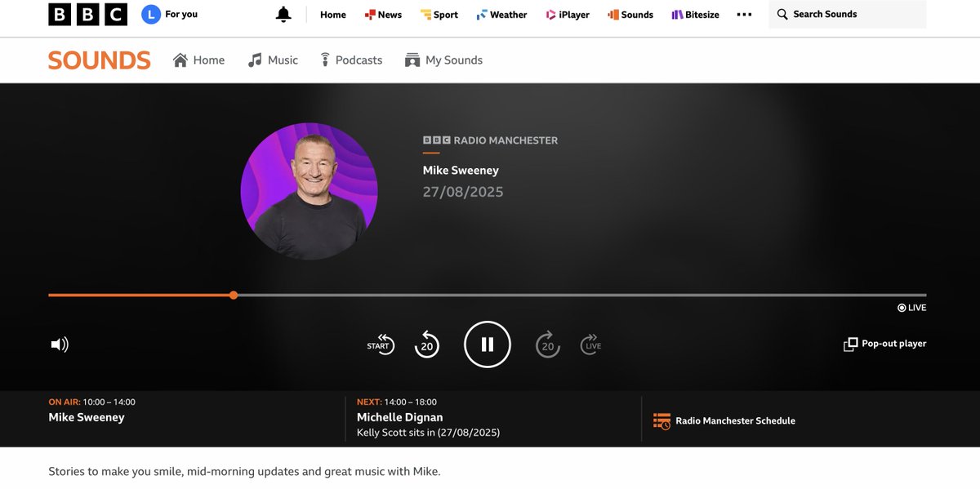
Task: Click the schedule calendar icon
Action: 661,421
